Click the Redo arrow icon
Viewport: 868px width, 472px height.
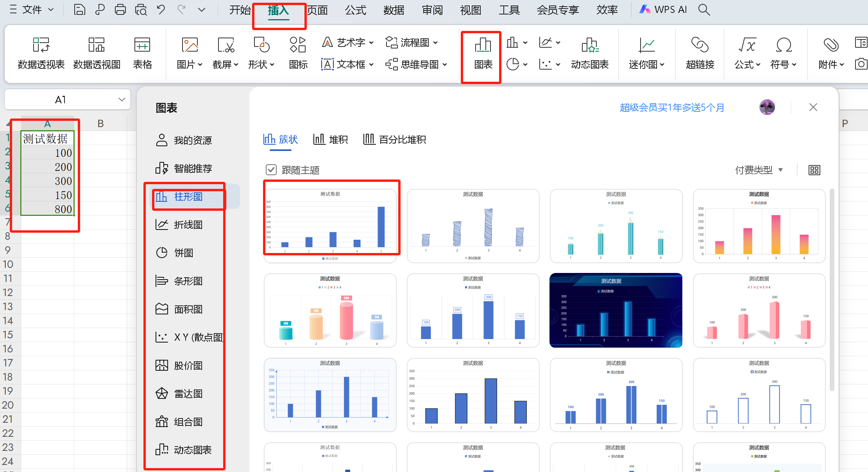coord(181,9)
